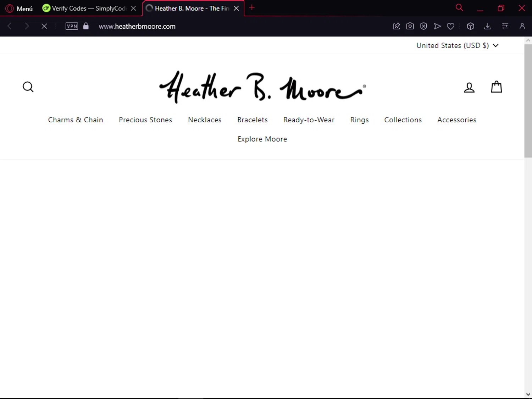532x399 pixels.
Task: Click the Heather B. Moore logo
Action: pos(262,87)
